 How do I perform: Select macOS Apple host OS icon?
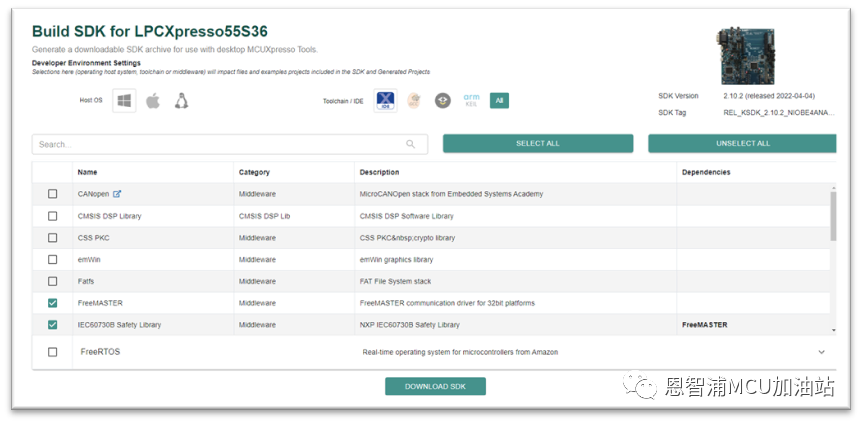click(x=153, y=101)
